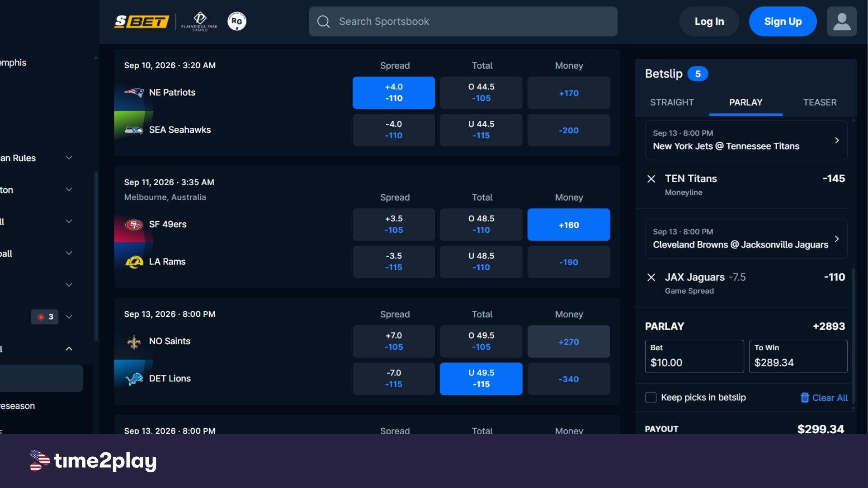Click the RG responsible gaming badge
The height and width of the screenshot is (488, 868).
click(x=237, y=21)
